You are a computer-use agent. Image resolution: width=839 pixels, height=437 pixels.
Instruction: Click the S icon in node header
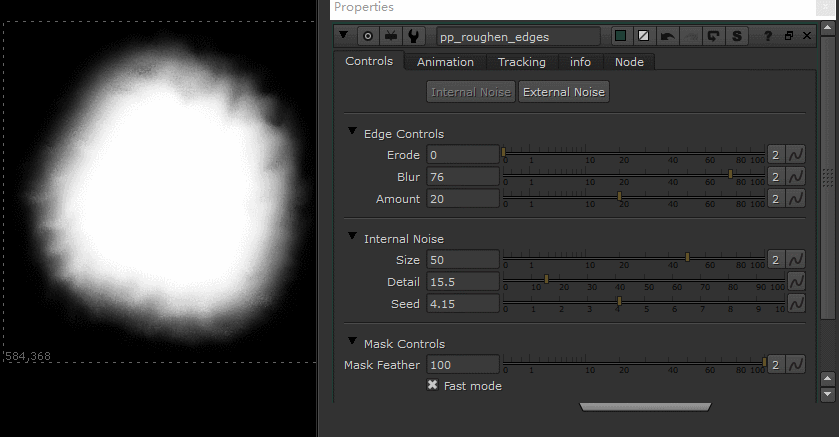click(x=737, y=36)
